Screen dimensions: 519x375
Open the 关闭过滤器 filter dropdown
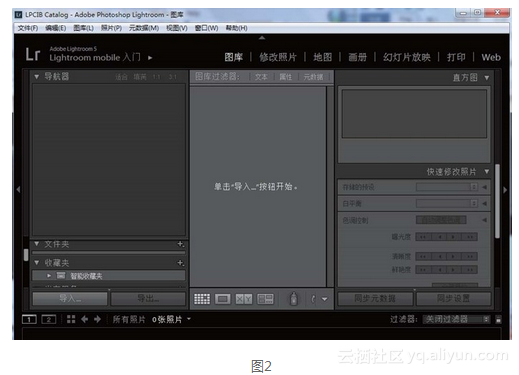(456, 319)
